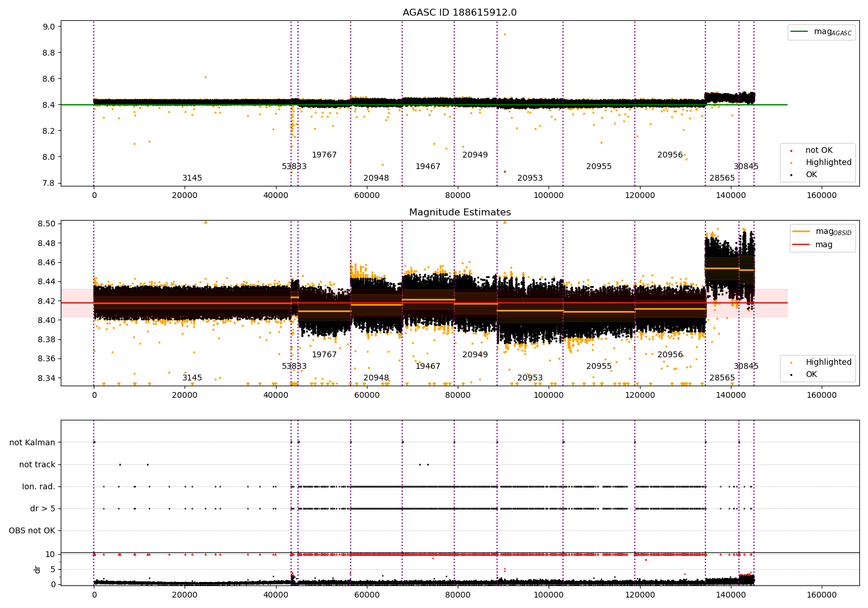Image resolution: width=868 pixels, height=608 pixels.
Task: Click y-axis tick 8.40
Action: (46, 320)
